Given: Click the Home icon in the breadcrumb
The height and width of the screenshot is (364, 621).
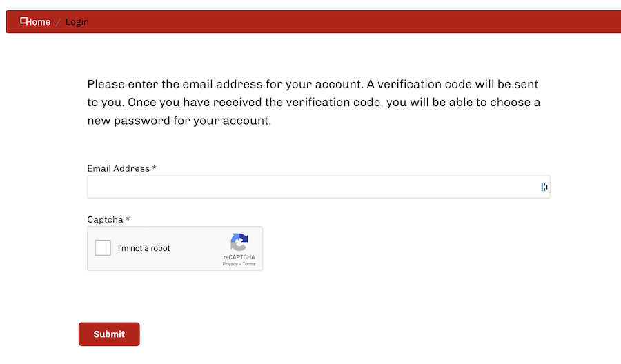Looking at the screenshot, I should [x=23, y=21].
